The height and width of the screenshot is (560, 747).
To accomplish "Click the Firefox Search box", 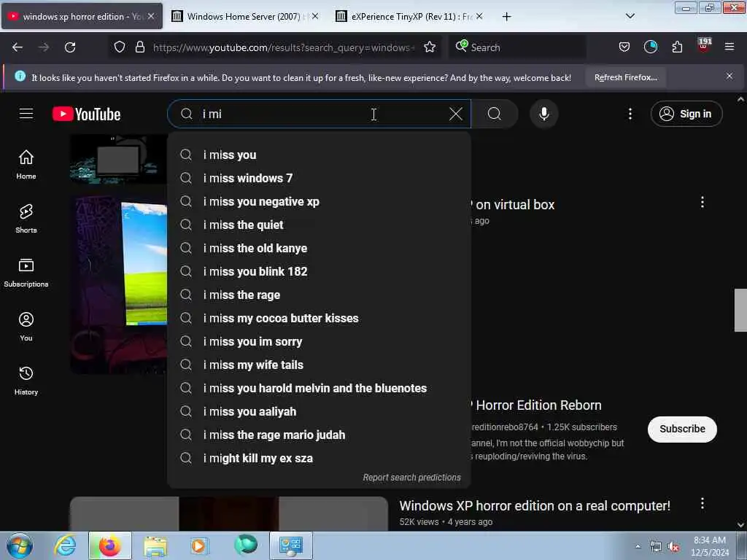I will 517,47.
